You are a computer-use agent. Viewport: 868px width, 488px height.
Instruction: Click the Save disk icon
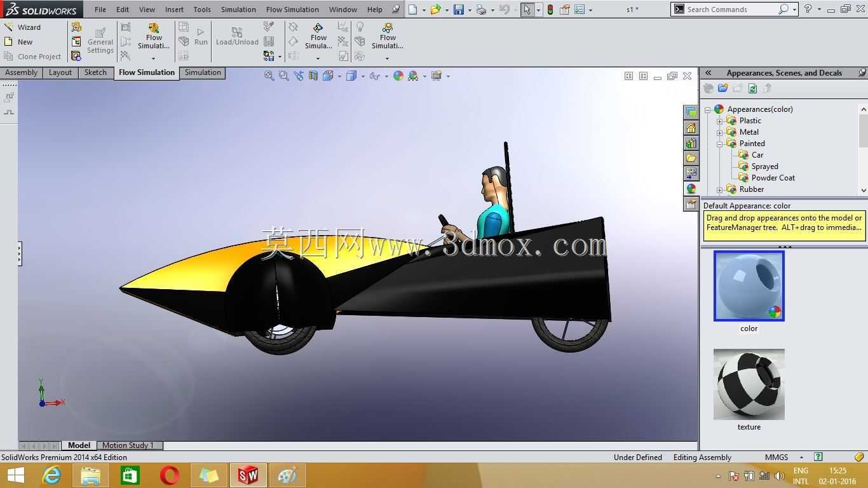point(458,10)
